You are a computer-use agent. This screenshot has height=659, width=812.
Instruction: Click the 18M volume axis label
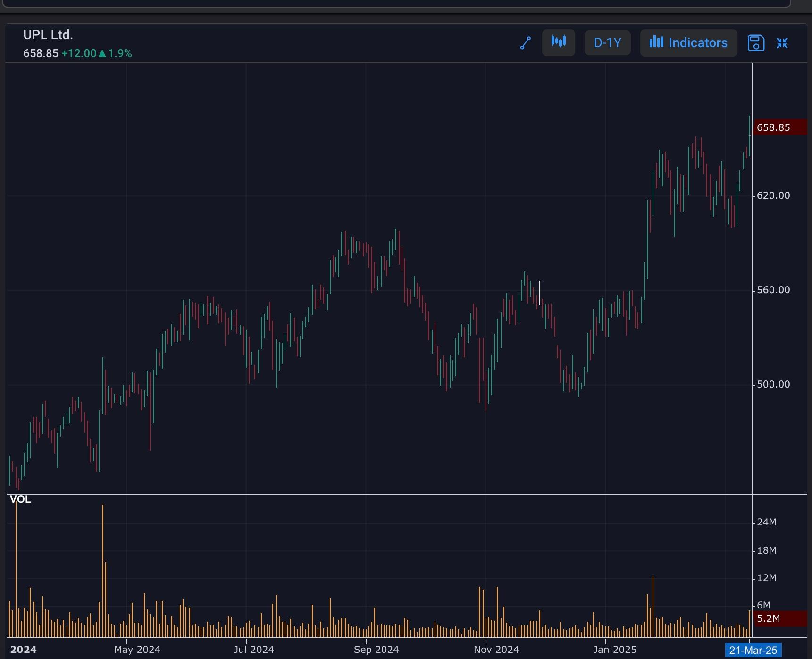tap(767, 550)
